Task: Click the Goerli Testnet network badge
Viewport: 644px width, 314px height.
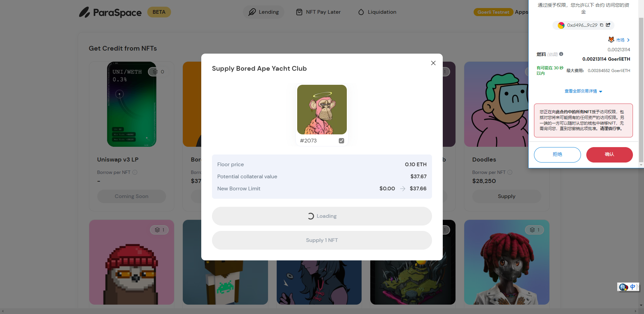Action: [x=493, y=12]
